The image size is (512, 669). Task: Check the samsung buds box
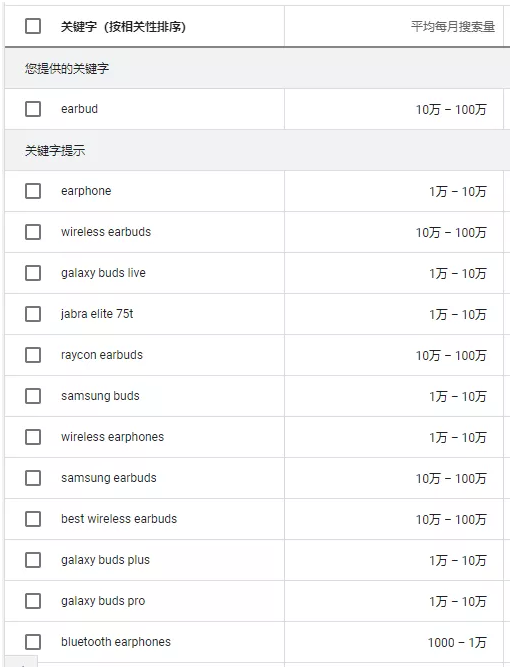[33, 396]
